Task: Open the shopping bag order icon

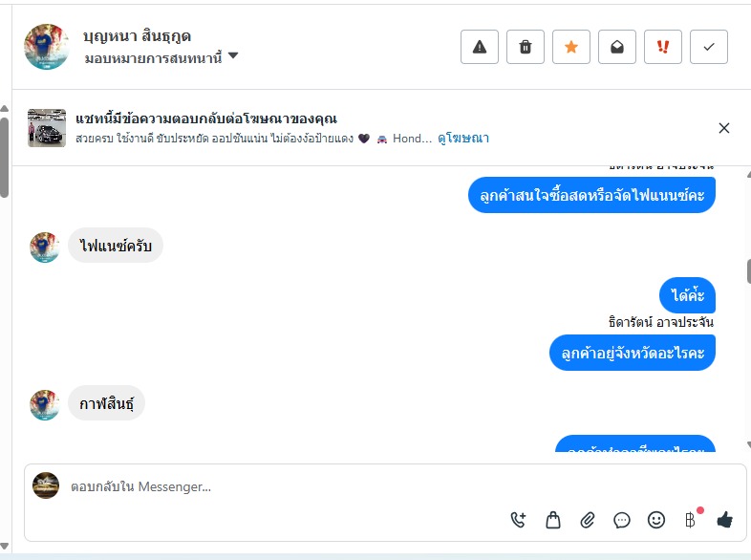Action: (553, 520)
